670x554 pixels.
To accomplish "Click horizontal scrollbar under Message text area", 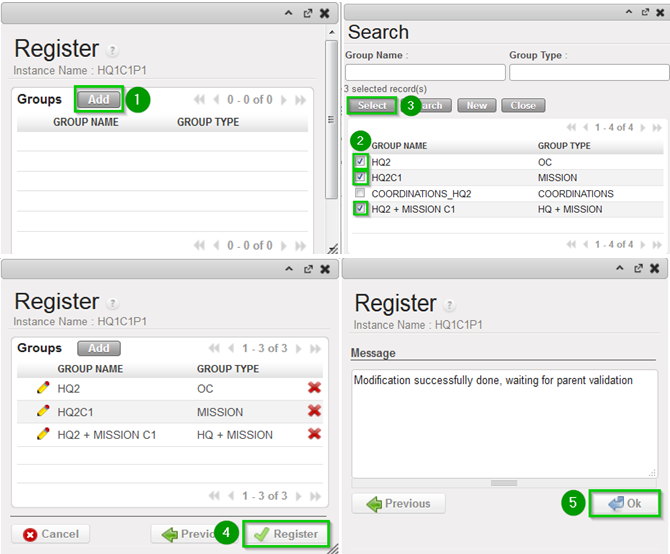I will click(504, 483).
